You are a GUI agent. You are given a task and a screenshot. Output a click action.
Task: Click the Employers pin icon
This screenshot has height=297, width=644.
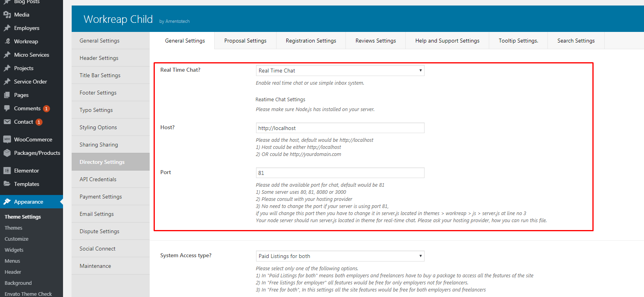coord(7,28)
